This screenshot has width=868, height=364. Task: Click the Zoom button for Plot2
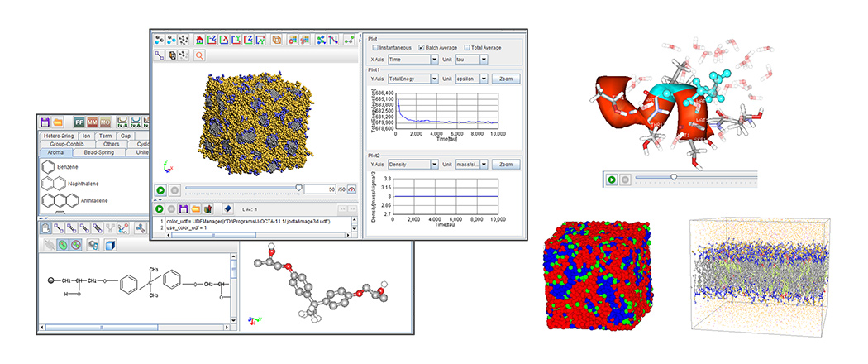(x=504, y=165)
